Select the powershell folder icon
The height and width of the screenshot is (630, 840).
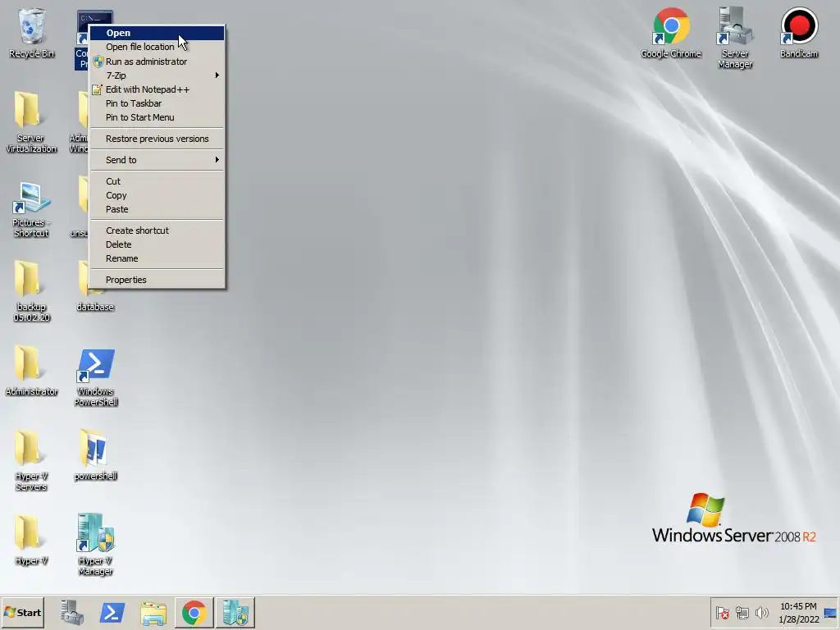pyautogui.click(x=95, y=454)
